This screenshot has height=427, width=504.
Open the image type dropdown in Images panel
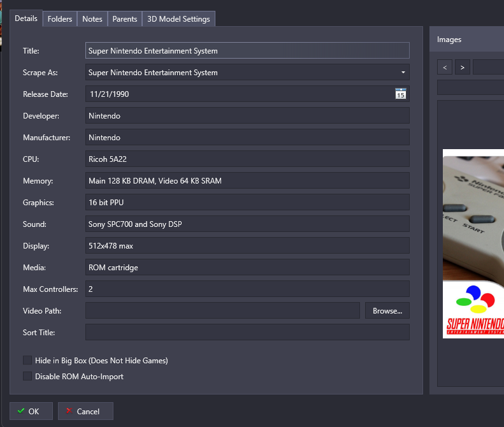click(488, 68)
